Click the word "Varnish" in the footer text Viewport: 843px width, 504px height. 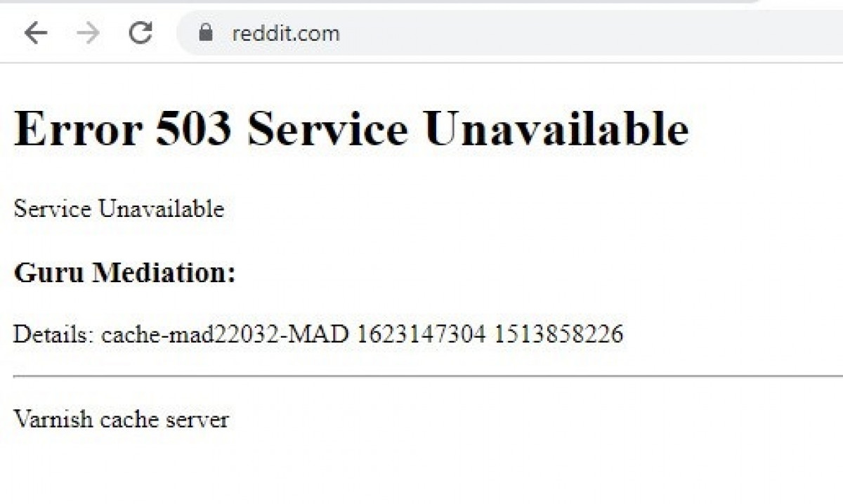tap(53, 419)
